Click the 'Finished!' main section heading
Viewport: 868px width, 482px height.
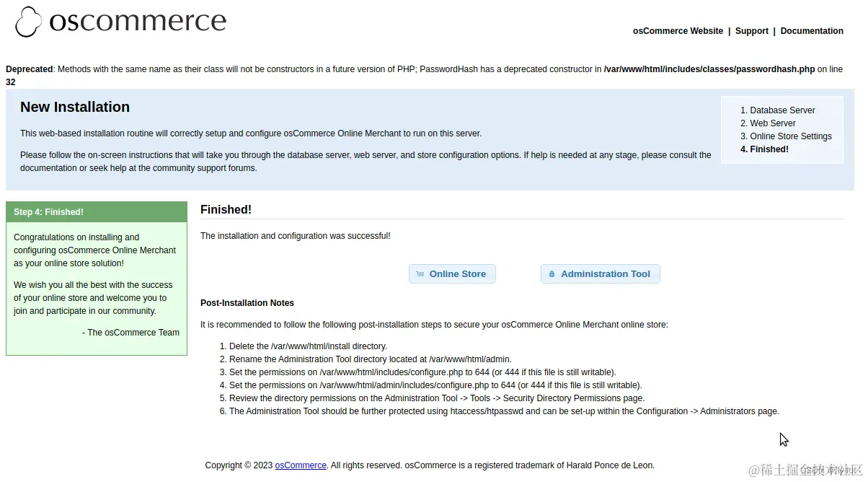click(226, 210)
